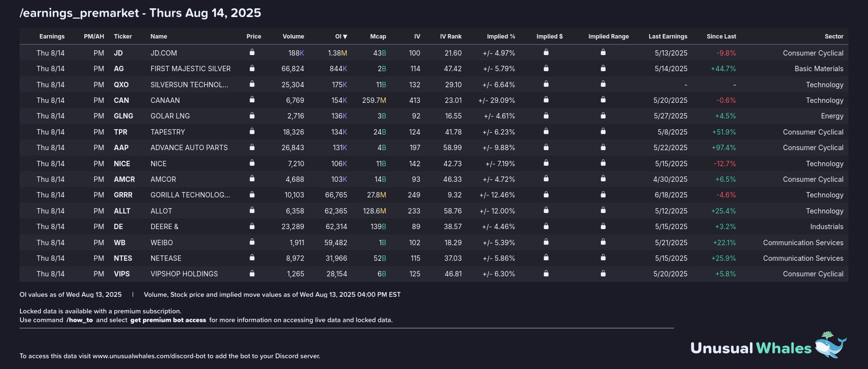Viewport: 868px width, 369px height.
Task: Click the price lock icon for NICE
Action: click(x=252, y=163)
